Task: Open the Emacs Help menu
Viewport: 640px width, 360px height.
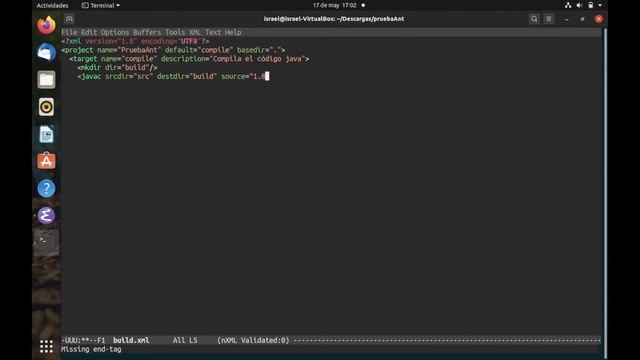Action: tap(233, 32)
